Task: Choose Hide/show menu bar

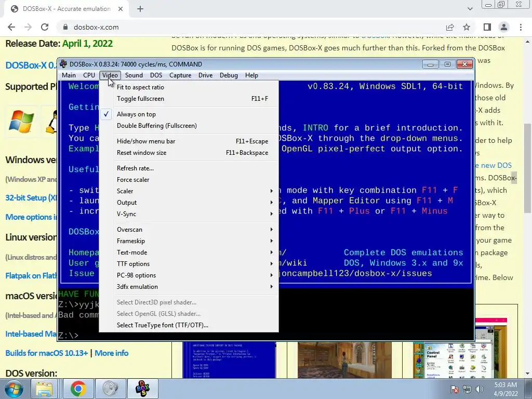Action: point(189,141)
